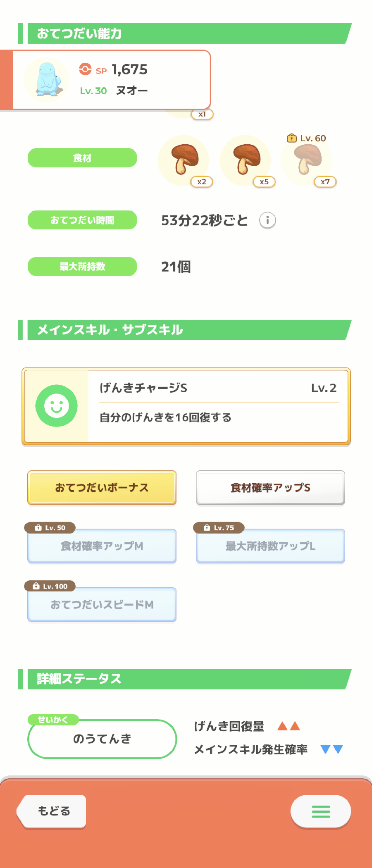Image resolution: width=372 pixels, height=868 pixels.
Task: Tap the info icon beside おてつだい時間
Action: click(267, 220)
